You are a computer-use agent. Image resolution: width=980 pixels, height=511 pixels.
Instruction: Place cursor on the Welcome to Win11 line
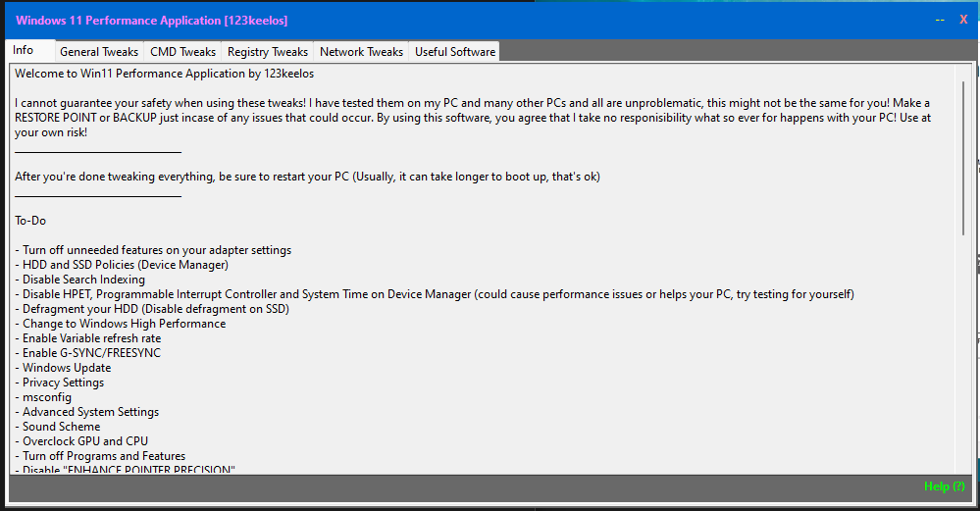(165, 74)
